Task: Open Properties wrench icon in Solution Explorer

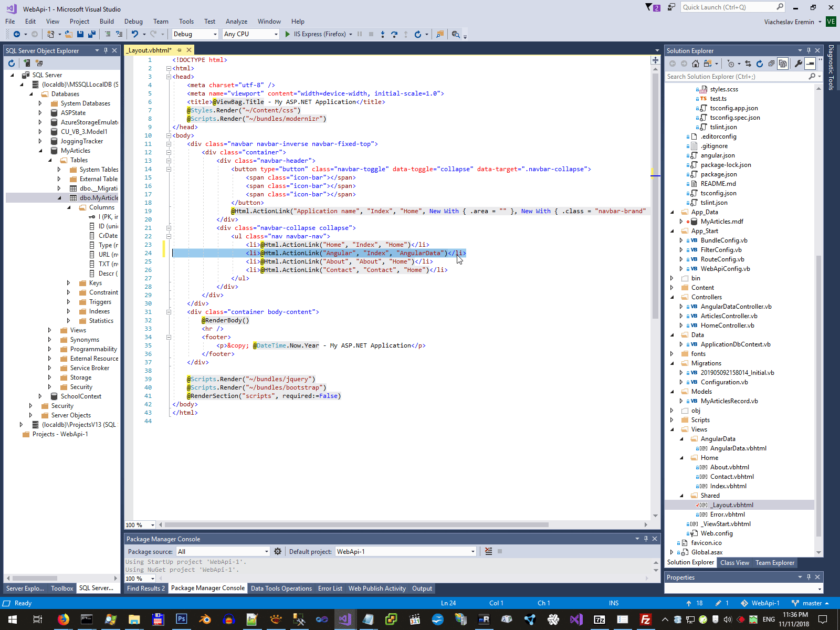Action: (799, 64)
